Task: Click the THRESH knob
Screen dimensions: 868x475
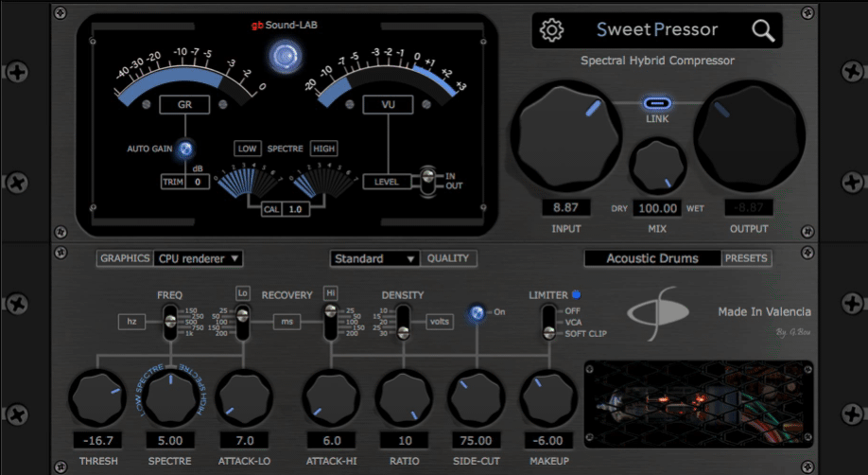Action: (x=97, y=398)
